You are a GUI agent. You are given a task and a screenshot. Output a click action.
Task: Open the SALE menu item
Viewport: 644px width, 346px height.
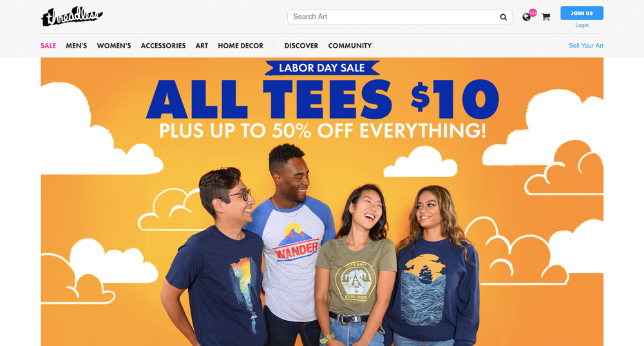pyautogui.click(x=48, y=46)
